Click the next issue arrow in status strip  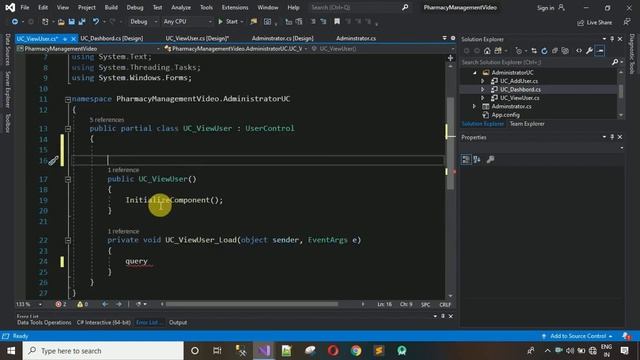tap(119, 304)
